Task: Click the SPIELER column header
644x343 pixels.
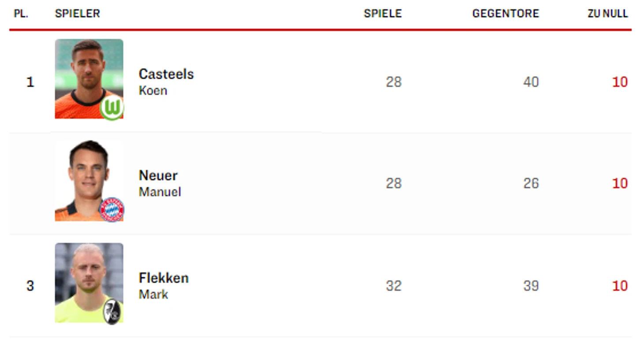Action: (77, 14)
